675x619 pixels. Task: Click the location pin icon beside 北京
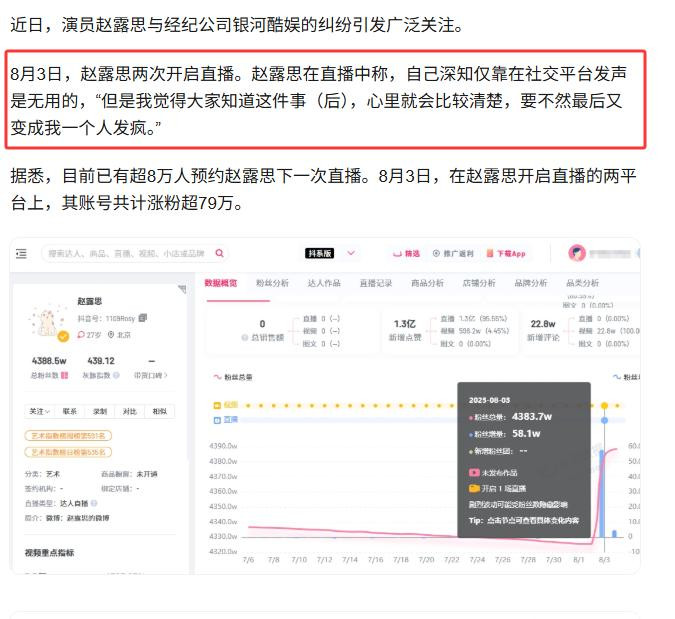coord(111,334)
